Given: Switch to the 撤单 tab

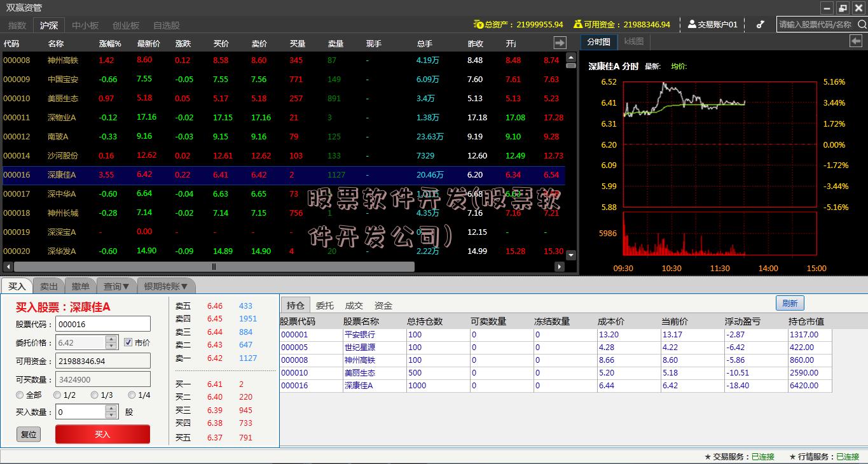Looking at the screenshot, I should coord(80,286).
